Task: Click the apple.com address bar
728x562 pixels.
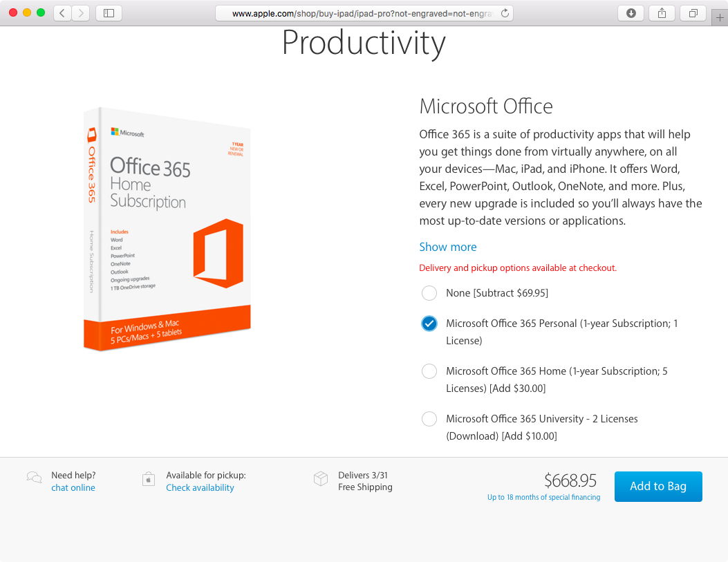Action: coord(364,13)
